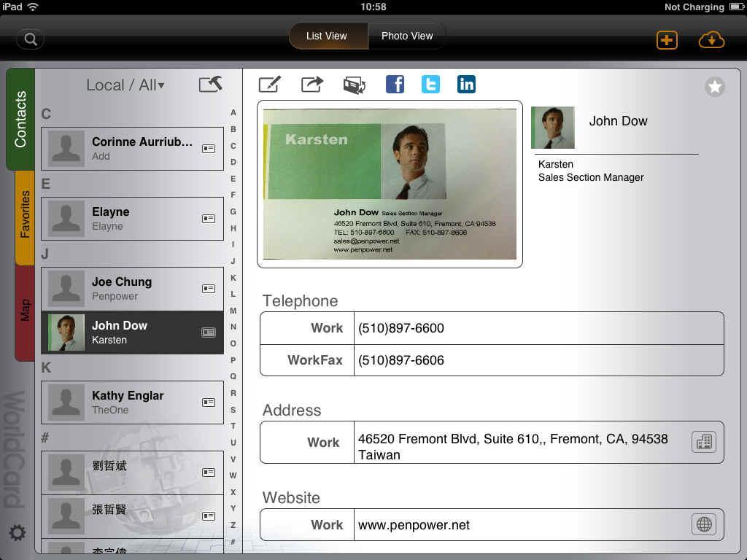Open settings gear in bottom left
747x560 pixels.
pyautogui.click(x=18, y=533)
